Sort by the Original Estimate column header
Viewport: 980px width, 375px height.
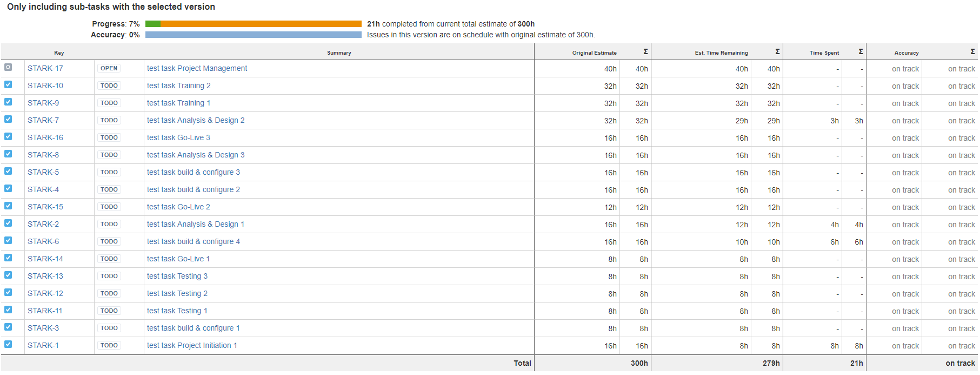coord(594,53)
